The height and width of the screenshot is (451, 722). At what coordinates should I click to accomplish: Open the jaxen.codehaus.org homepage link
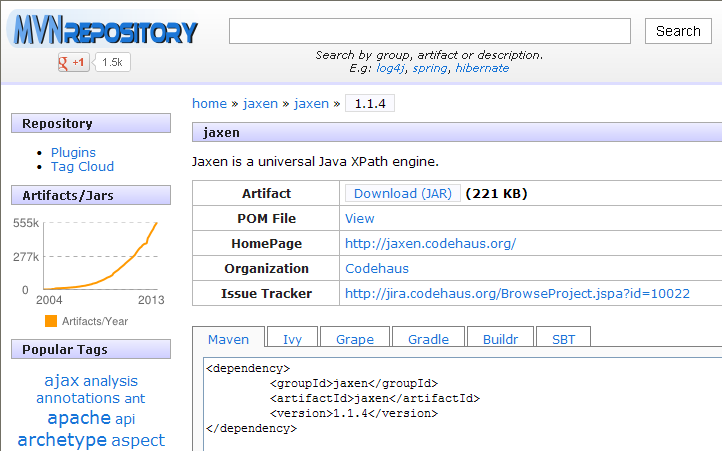click(x=430, y=243)
